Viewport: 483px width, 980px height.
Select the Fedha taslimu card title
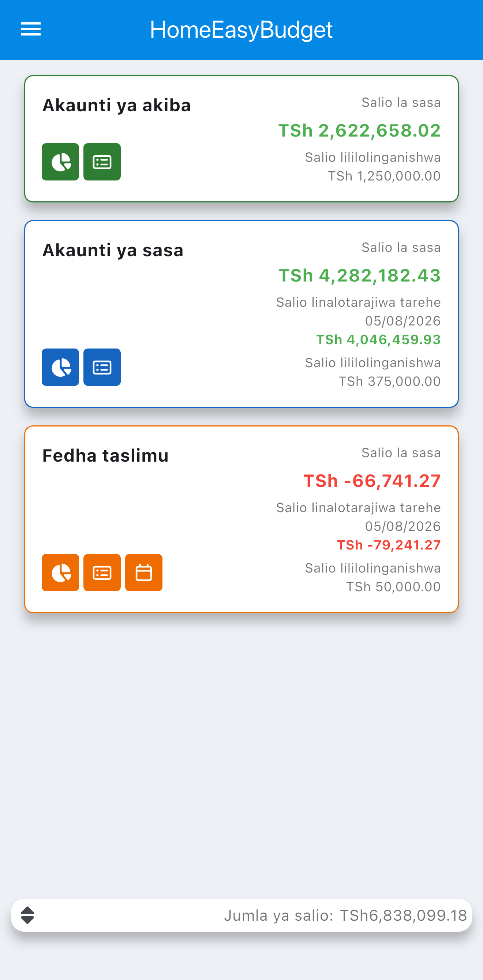coord(105,456)
